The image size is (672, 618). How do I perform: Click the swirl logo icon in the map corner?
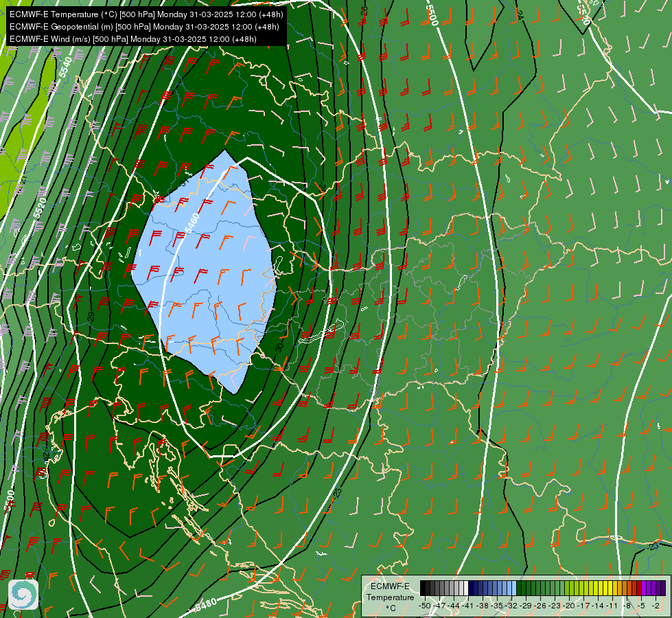[23, 594]
